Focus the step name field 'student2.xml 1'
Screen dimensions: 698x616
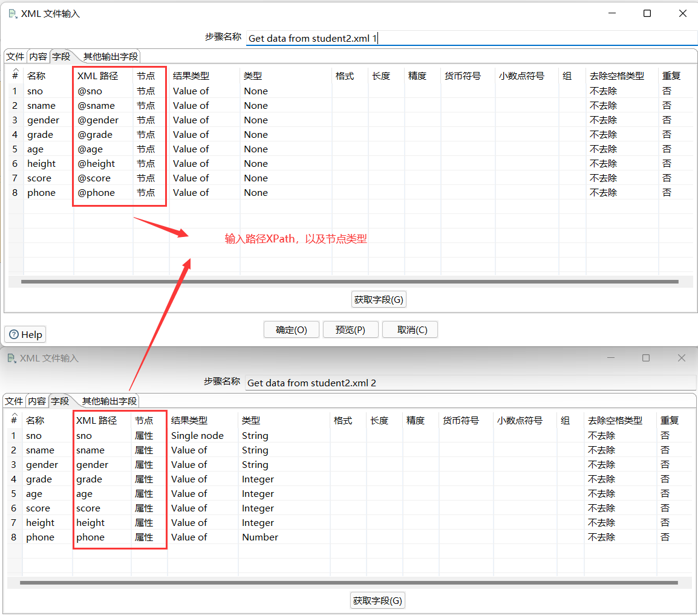tap(471, 38)
